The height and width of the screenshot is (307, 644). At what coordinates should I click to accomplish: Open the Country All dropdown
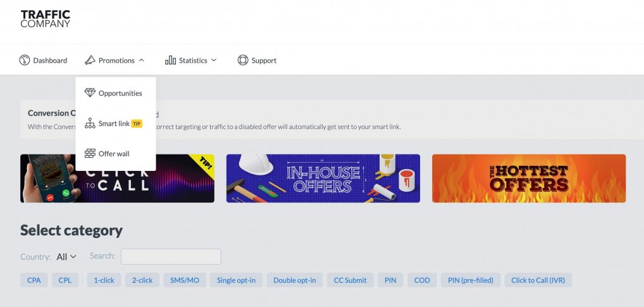click(66, 257)
